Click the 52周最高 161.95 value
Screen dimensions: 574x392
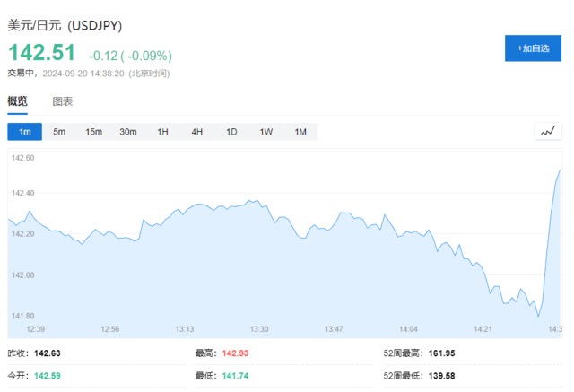pos(436,353)
